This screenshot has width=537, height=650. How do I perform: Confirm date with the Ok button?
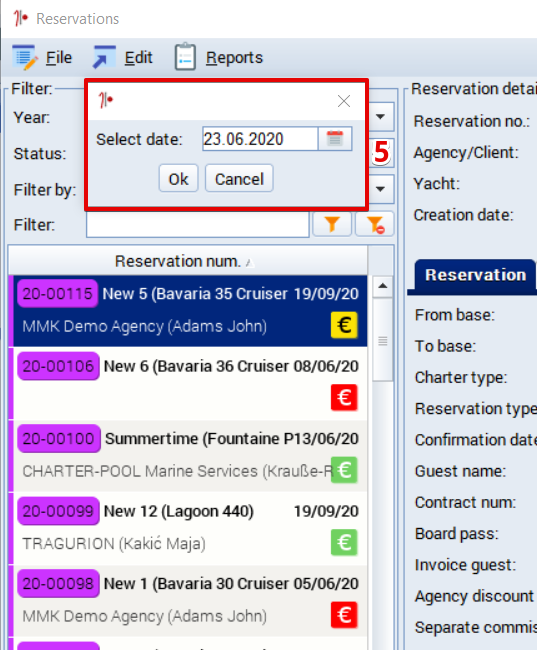click(178, 179)
